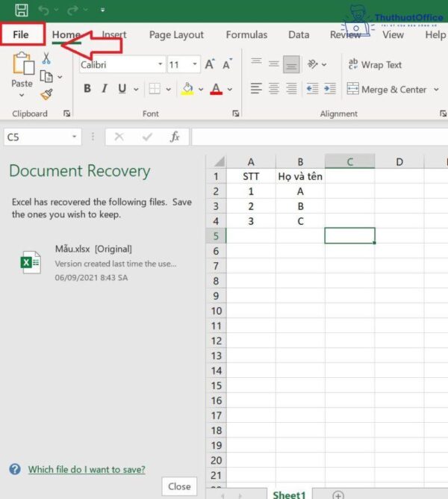Toggle the Wrap Text button

point(375,64)
